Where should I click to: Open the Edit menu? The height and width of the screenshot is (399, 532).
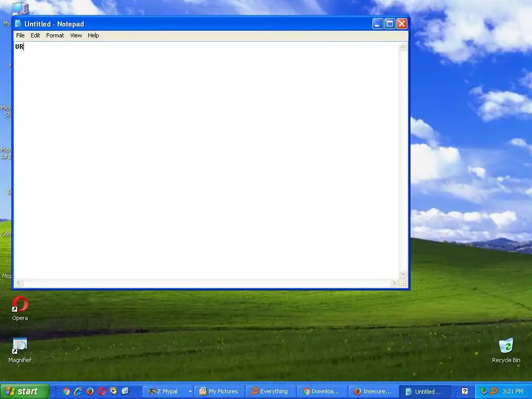[x=35, y=35]
